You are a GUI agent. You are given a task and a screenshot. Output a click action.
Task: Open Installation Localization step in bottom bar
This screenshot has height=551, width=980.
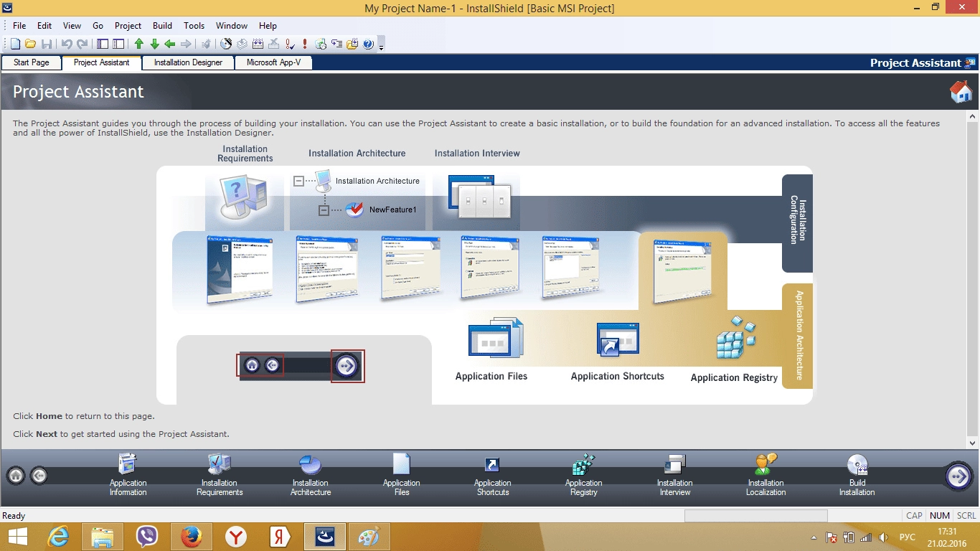tap(766, 475)
